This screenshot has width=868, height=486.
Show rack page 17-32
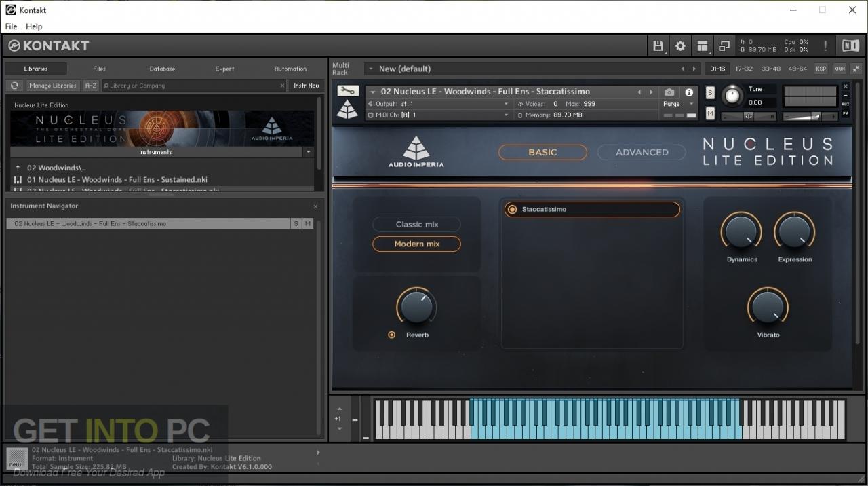744,69
